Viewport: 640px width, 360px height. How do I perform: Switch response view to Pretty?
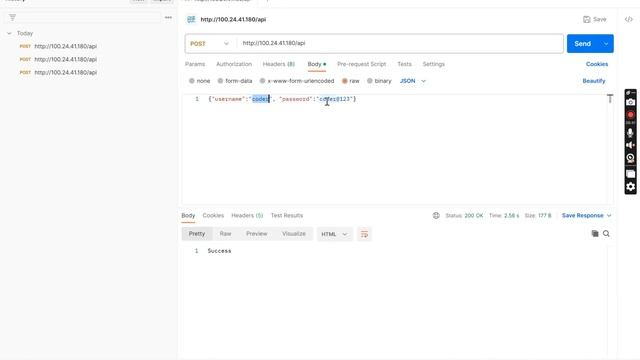click(x=197, y=234)
